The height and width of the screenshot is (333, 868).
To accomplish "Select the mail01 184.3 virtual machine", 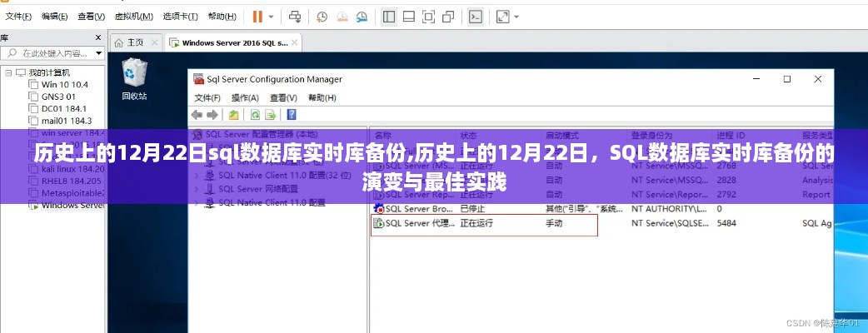I will tap(67, 121).
